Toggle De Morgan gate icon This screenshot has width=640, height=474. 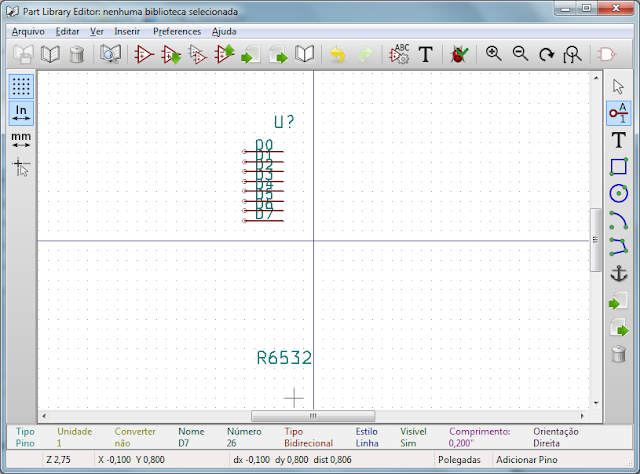click(x=606, y=54)
